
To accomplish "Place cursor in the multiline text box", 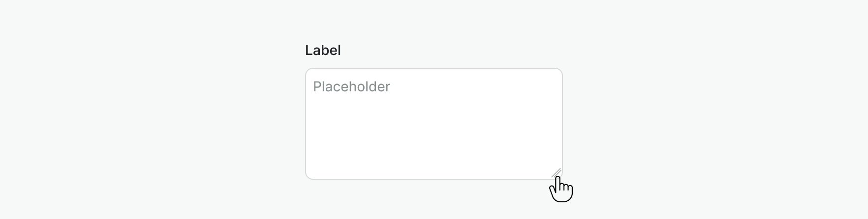I will [x=434, y=124].
